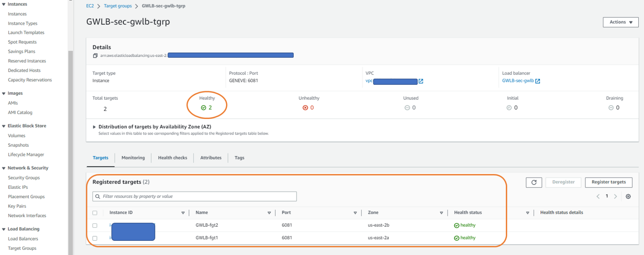Open Load Balancers in sidebar

click(x=23, y=239)
